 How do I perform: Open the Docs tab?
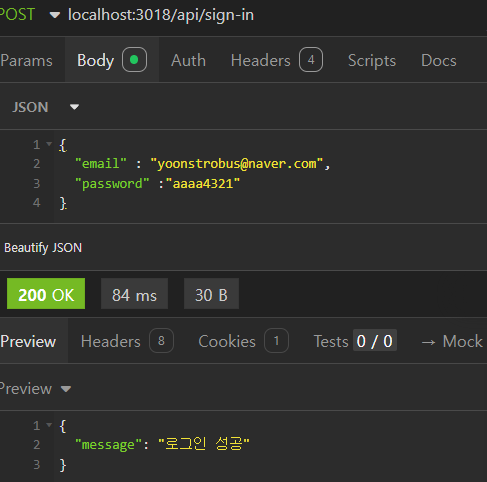[439, 61]
